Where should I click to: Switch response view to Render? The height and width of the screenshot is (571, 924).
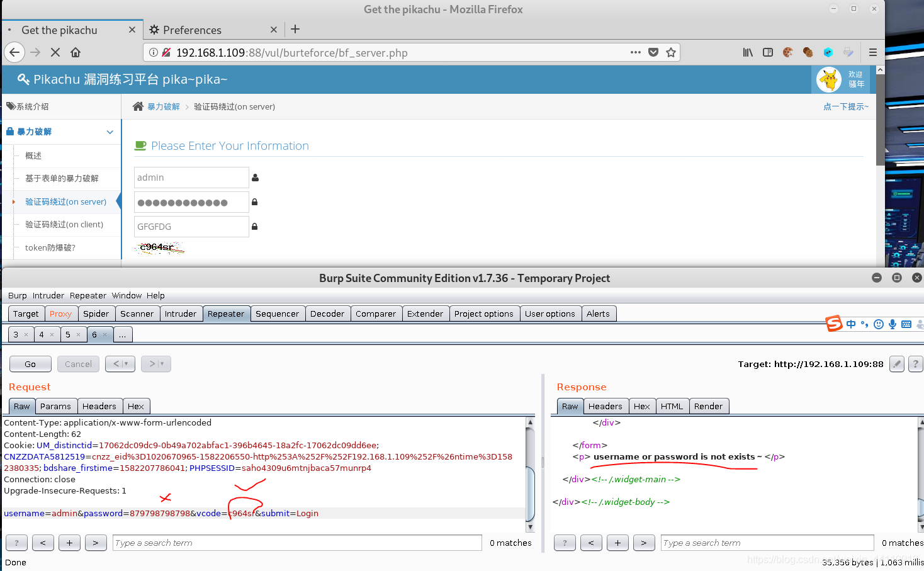tap(708, 406)
